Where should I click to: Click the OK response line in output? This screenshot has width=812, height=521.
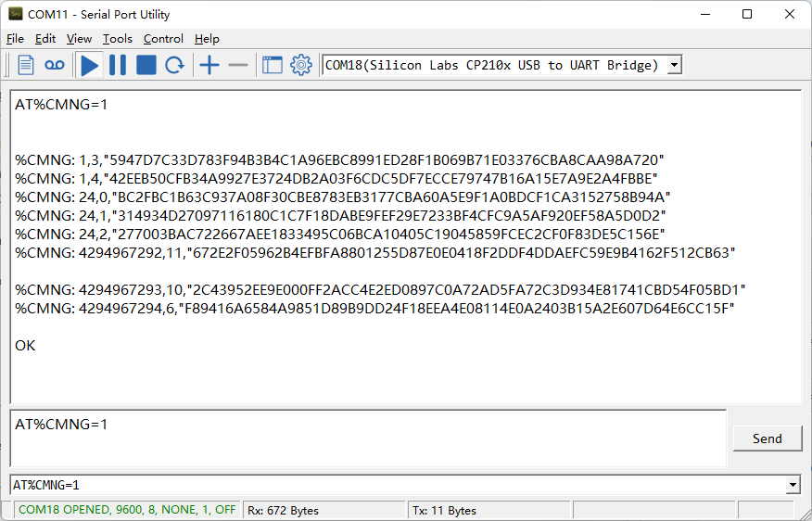(25, 346)
